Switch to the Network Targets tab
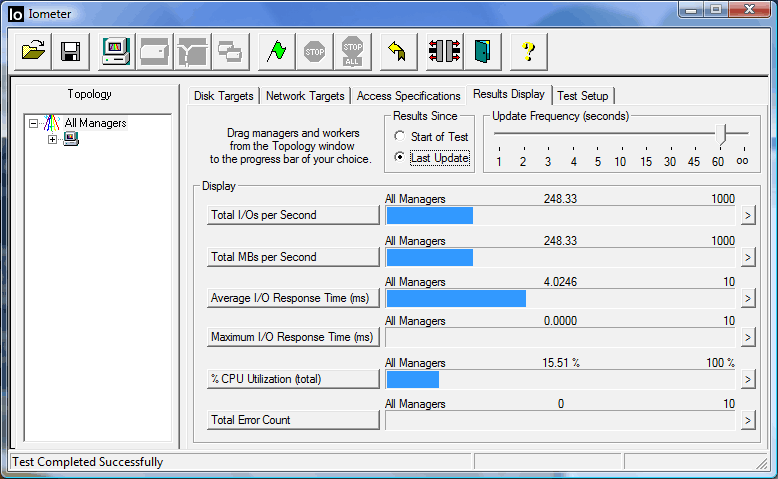778x479 pixels. (305, 96)
